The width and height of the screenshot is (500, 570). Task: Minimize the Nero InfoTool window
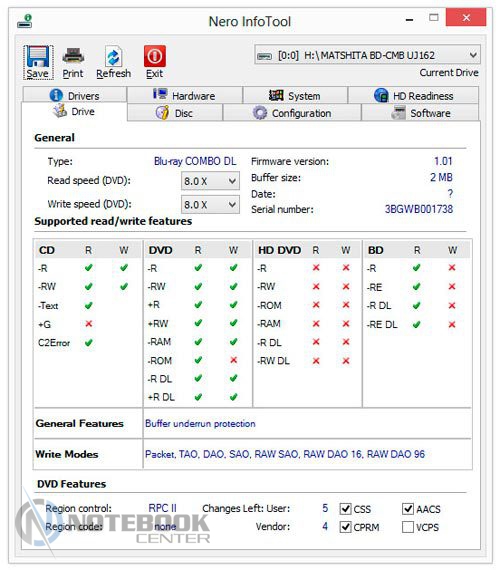(x=409, y=20)
